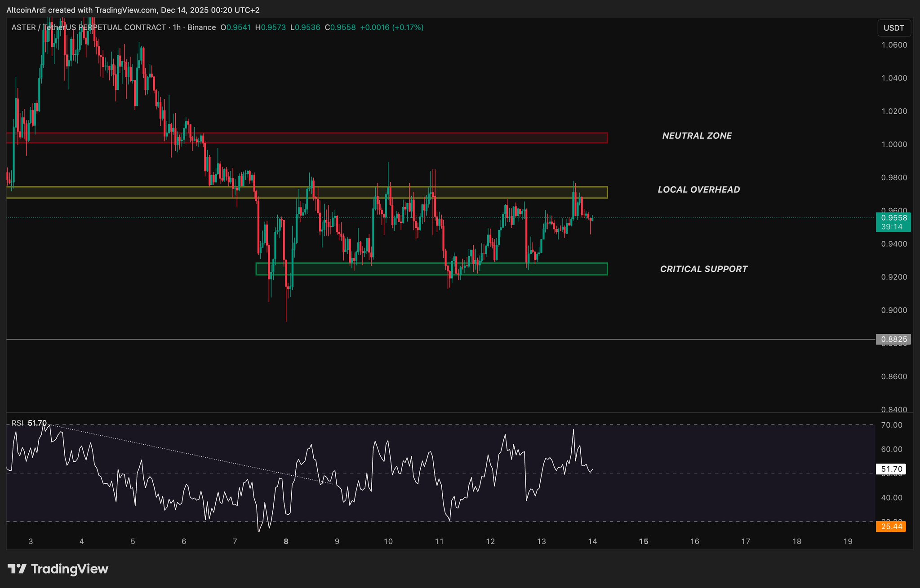Click the bold date 8 on time axis
This screenshot has width=920, height=588.
tap(286, 541)
